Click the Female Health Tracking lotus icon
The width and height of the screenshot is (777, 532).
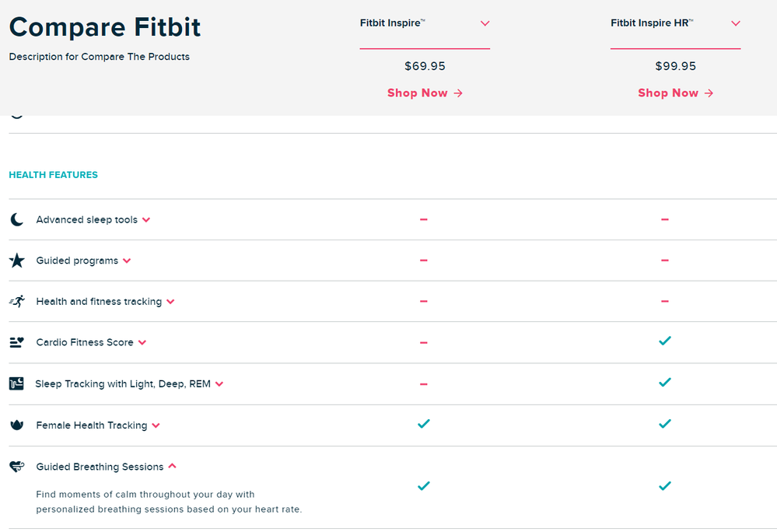click(x=17, y=425)
